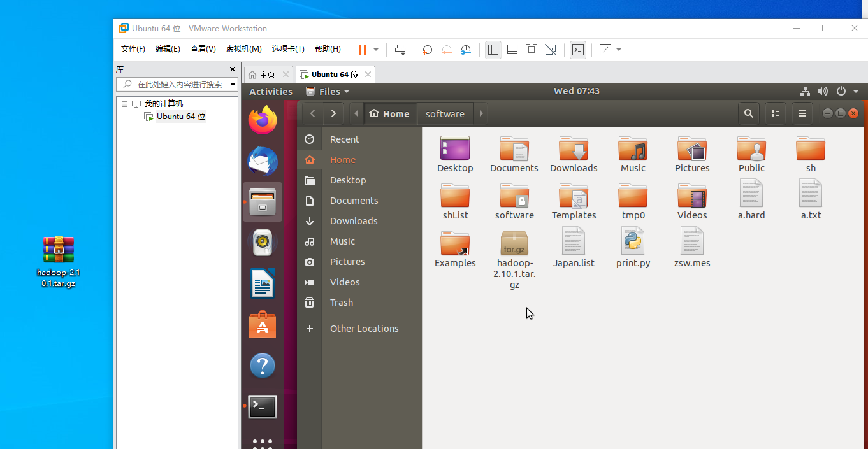
Task: Select the software folder icon in file grid
Action: point(514,196)
